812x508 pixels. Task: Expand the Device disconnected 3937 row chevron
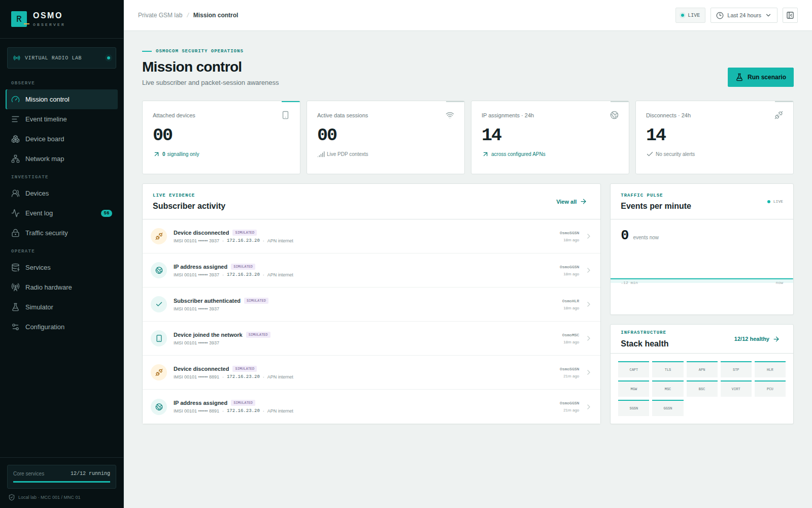[x=589, y=236]
